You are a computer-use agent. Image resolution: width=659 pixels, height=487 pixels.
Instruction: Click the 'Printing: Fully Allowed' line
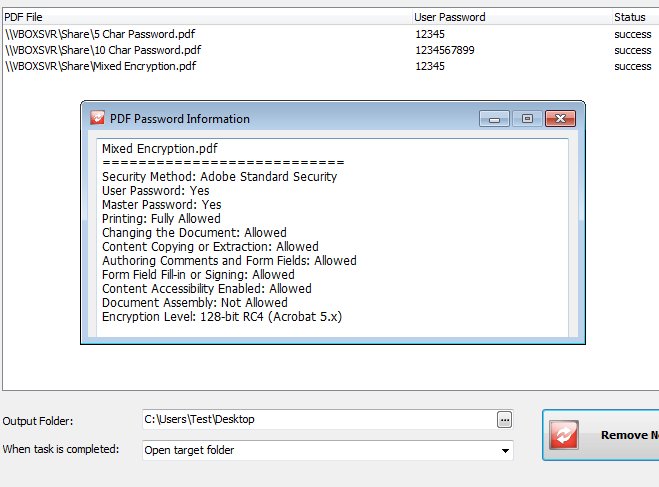click(161, 218)
